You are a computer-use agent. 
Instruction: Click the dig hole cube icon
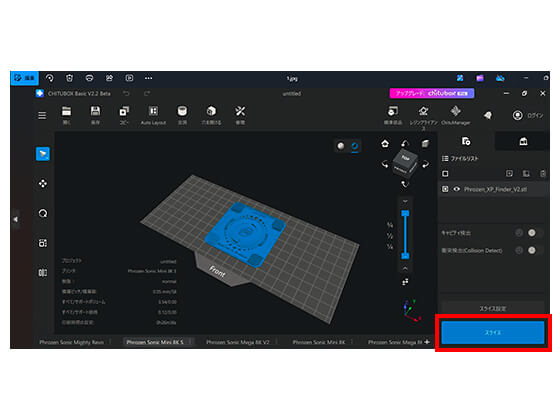click(211, 111)
